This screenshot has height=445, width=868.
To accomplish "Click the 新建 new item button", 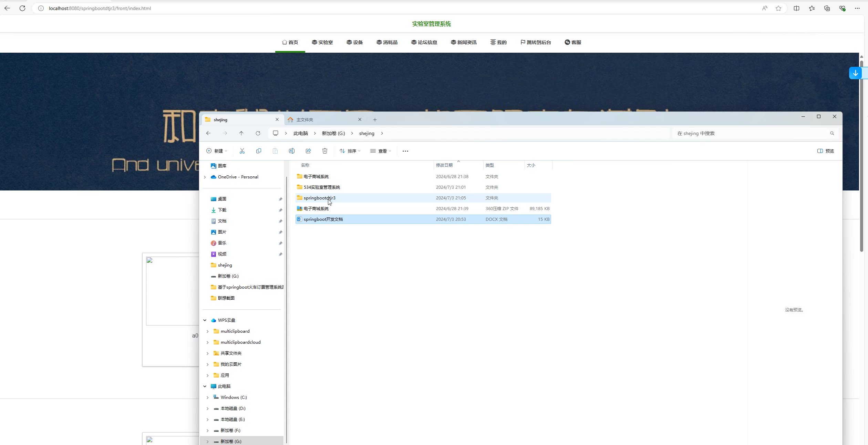I will pyautogui.click(x=217, y=151).
